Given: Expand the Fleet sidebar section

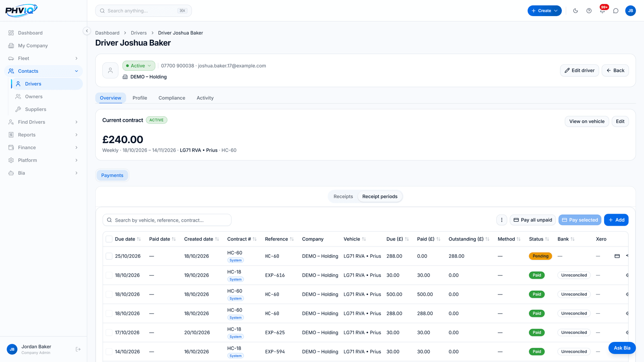Looking at the screenshot, I should 43,58.
